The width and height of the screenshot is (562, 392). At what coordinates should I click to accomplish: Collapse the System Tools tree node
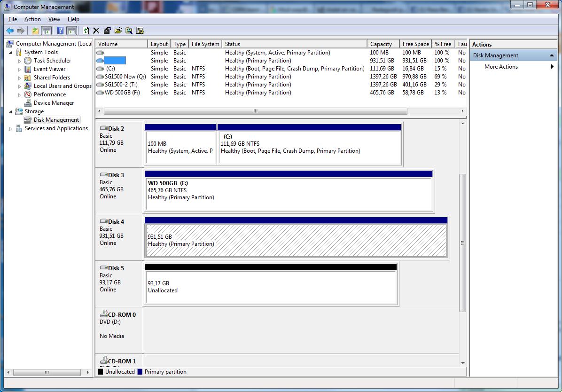[11, 53]
